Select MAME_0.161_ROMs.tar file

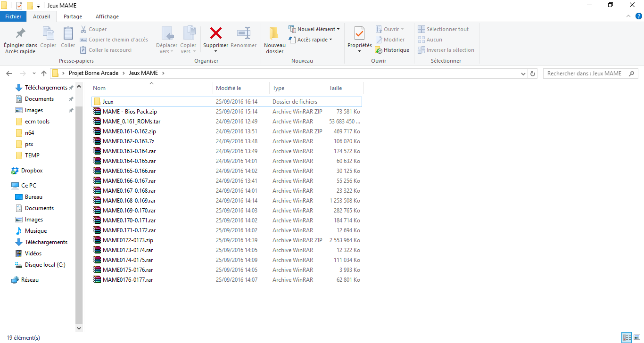[226, 122]
